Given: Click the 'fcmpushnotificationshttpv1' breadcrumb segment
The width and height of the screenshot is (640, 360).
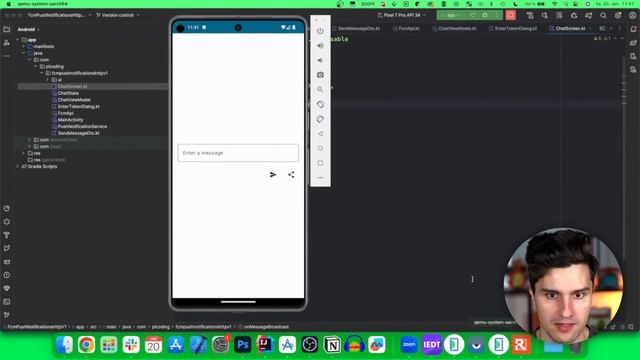Looking at the screenshot, I should (x=203, y=327).
